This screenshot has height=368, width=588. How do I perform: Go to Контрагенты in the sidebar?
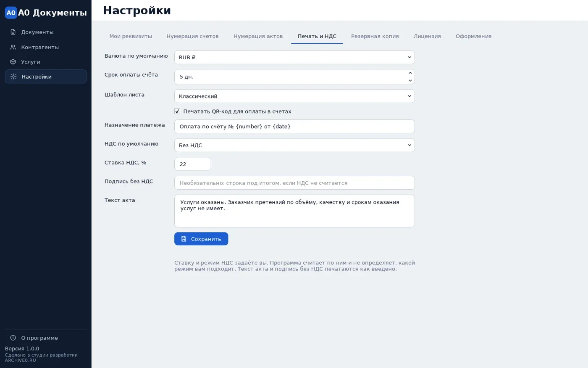coord(46,47)
